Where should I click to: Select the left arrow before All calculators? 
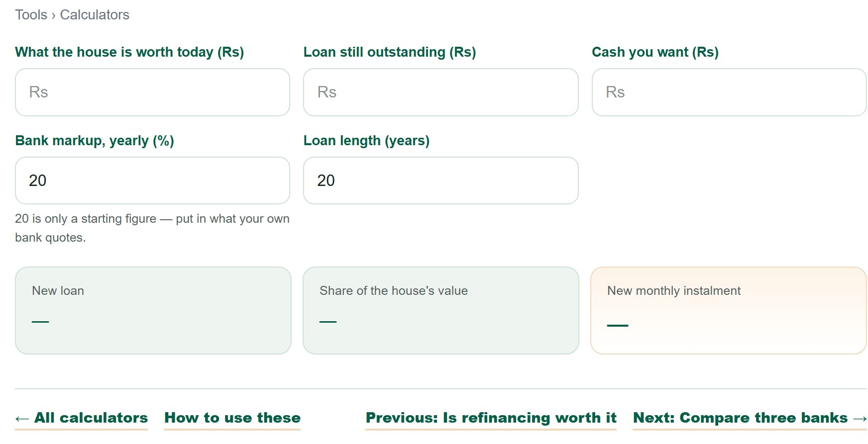click(x=22, y=419)
